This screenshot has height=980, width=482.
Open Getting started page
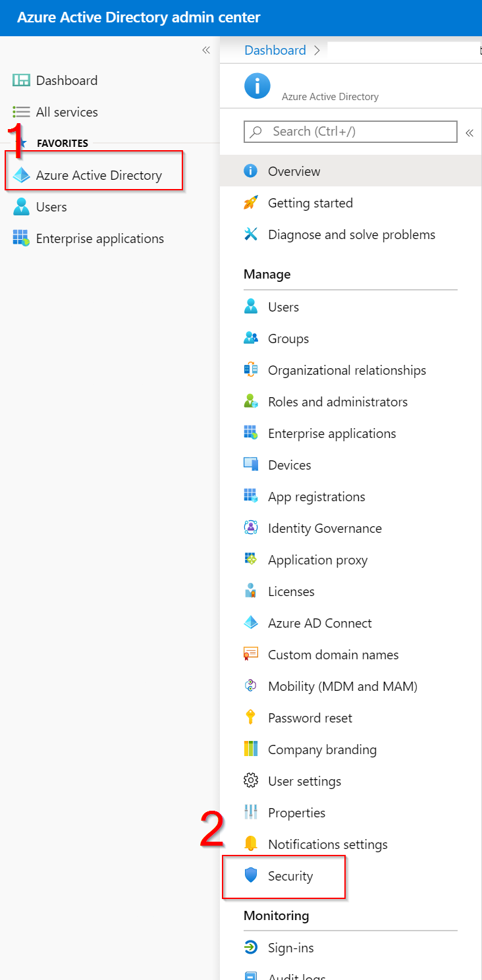tap(310, 203)
